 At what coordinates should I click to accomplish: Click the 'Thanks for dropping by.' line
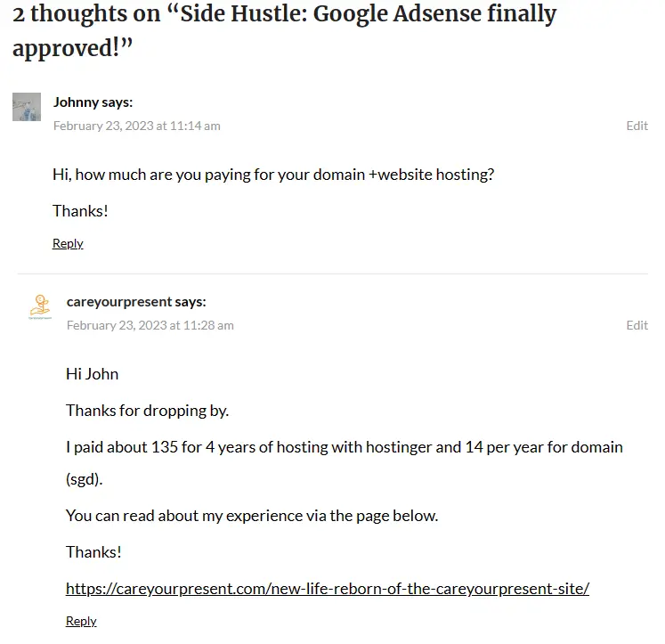pyautogui.click(x=147, y=411)
